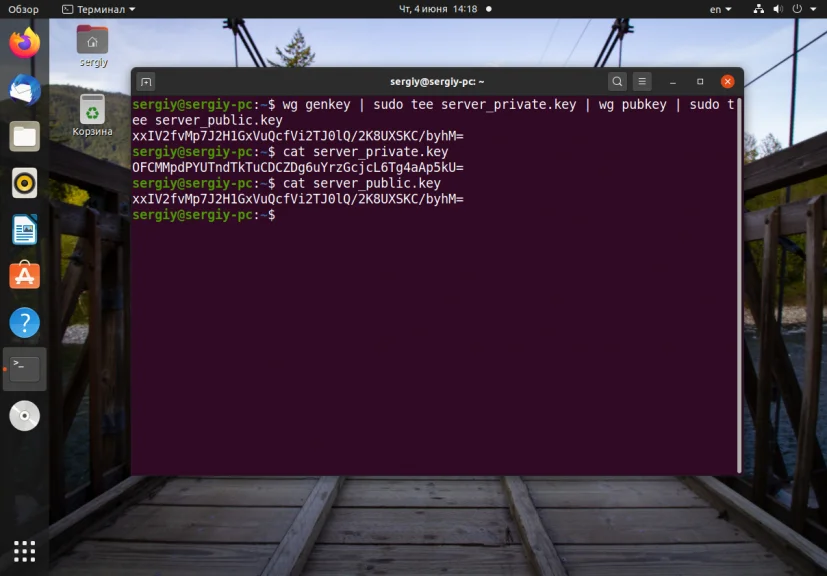
Task: Open the disc drive icon in dock
Action: [x=24, y=416]
